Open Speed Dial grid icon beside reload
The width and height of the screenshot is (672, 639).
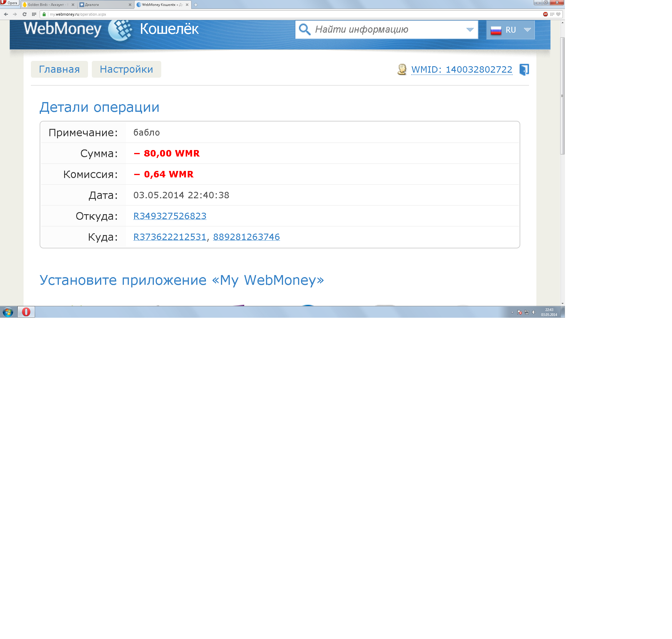click(x=34, y=14)
